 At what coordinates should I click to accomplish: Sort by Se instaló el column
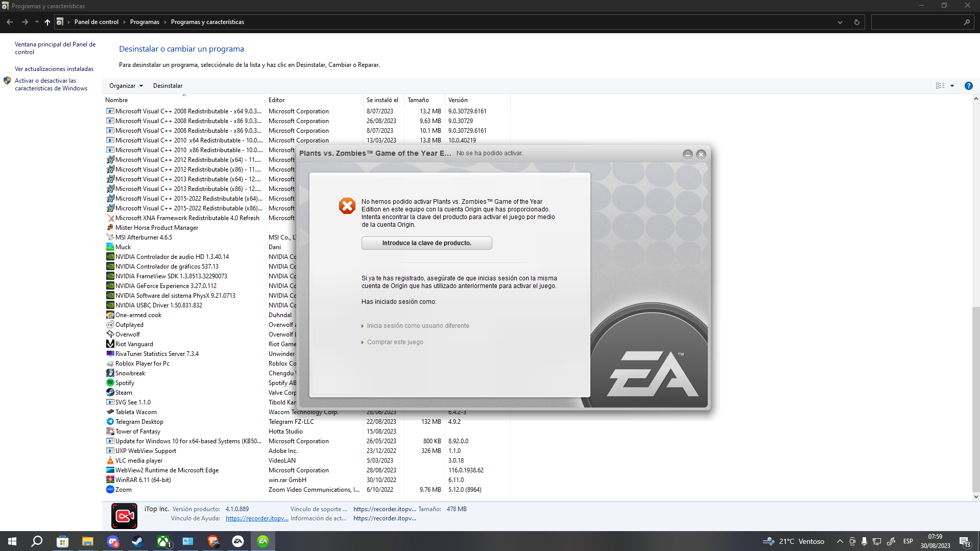pyautogui.click(x=384, y=100)
